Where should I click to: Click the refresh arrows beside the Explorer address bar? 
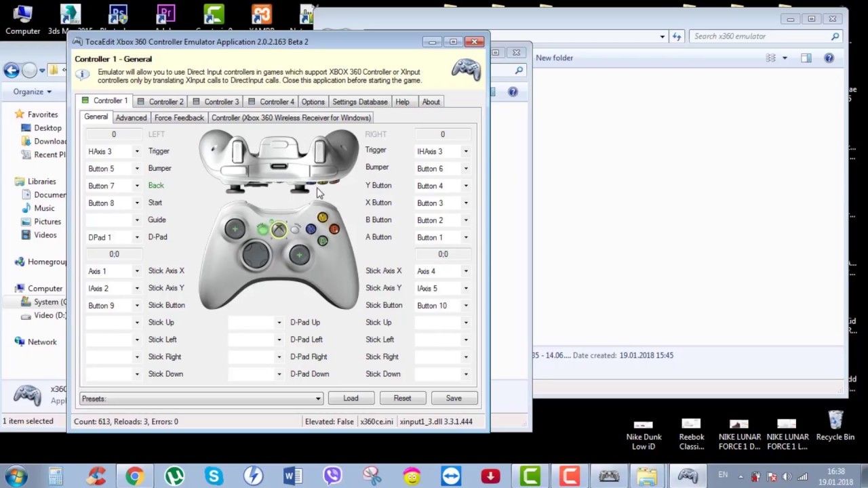pyautogui.click(x=676, y=36)
